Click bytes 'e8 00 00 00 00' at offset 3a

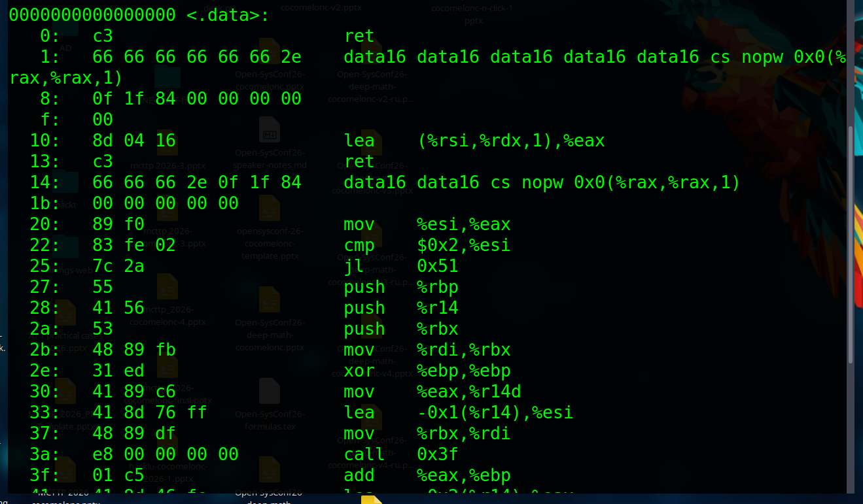(x=166, y=454)
